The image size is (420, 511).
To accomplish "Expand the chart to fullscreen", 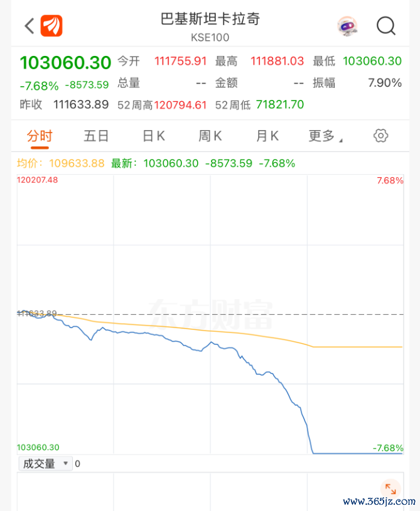I will coord(390,488).
